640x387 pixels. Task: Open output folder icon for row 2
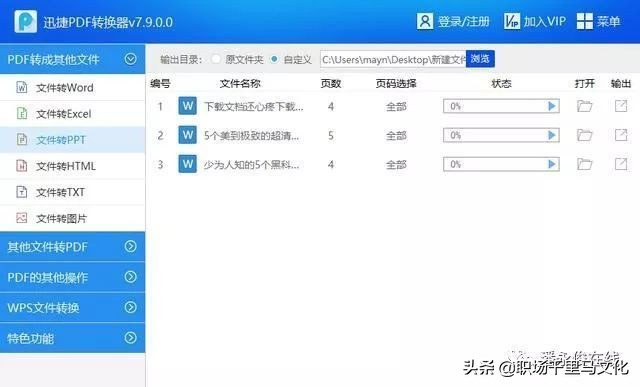pos(584,135)
